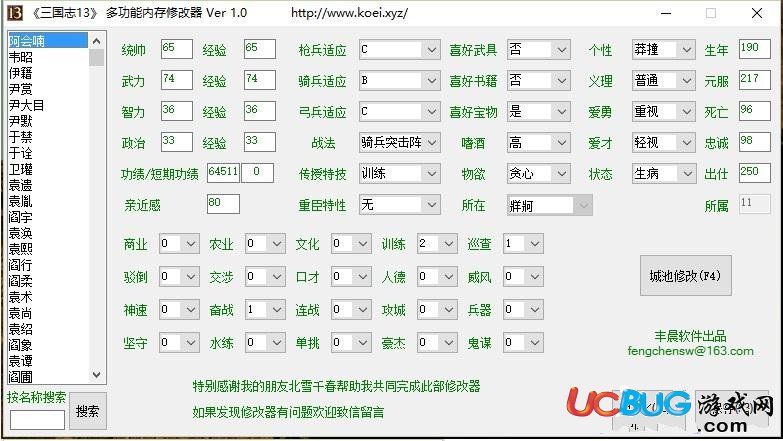
Task: Select 伊籍 in the officer list
Action: click(x=48, y=73)
